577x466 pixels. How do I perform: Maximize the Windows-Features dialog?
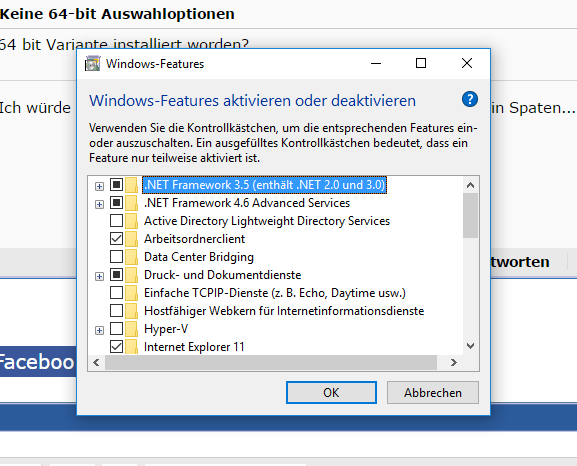point(421,63)
